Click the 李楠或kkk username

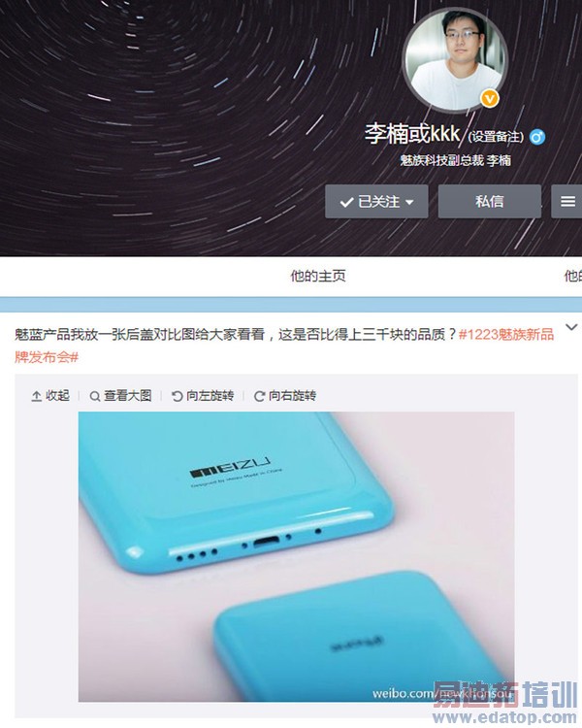tap(412, 134)
